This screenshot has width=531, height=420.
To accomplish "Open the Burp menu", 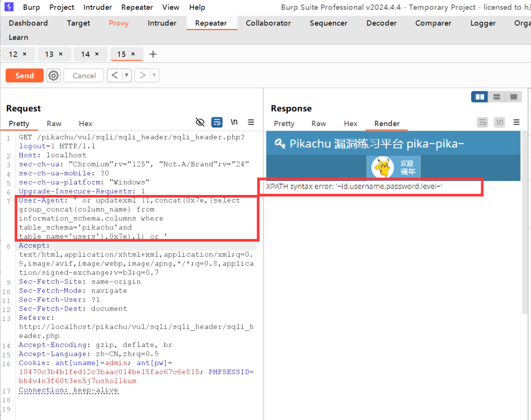I will click(x=31, y=7).
